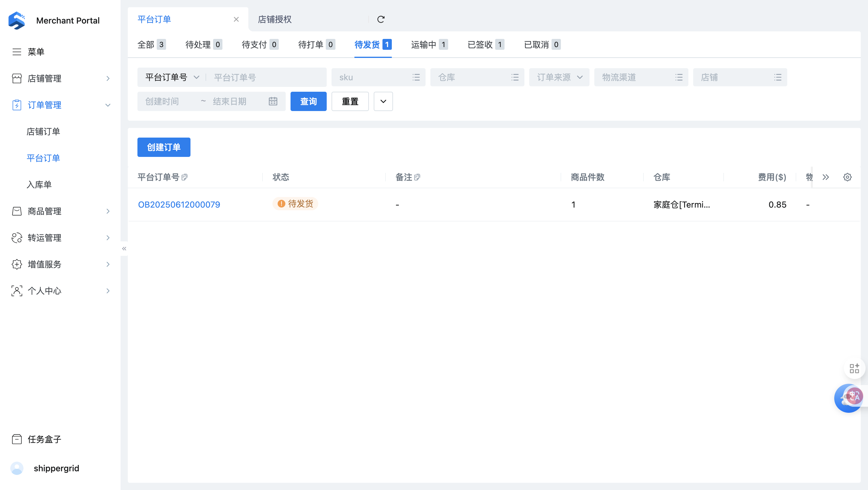Click the calendar icon in date filter

(x=273, y=101)
